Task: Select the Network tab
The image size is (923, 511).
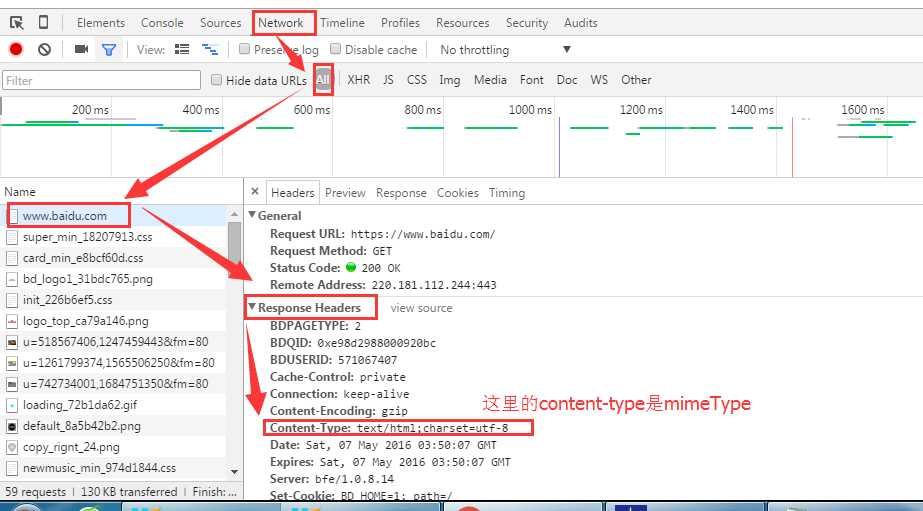Action: (280, 23)
